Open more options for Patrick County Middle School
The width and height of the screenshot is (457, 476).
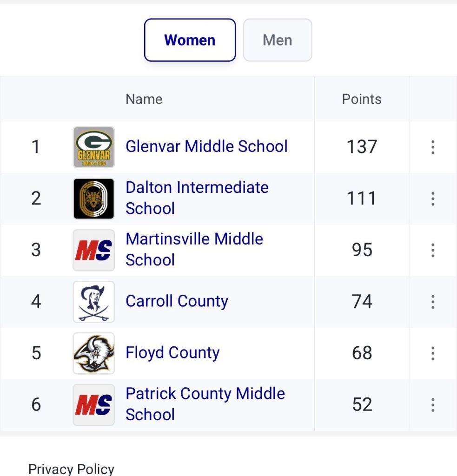pyautogui.click(x=432, y=405)
